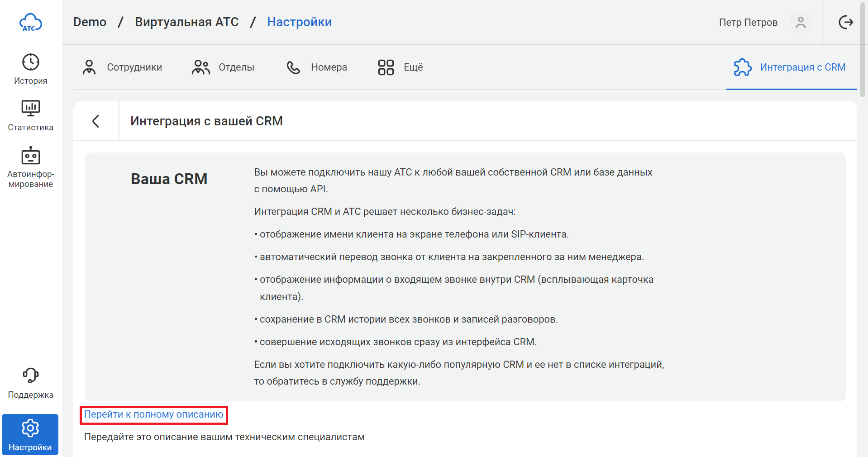The height and width of the screenshot is (457, 868).
Task: Click the Настройки breadcrumb link
Action: coord(299,22)
